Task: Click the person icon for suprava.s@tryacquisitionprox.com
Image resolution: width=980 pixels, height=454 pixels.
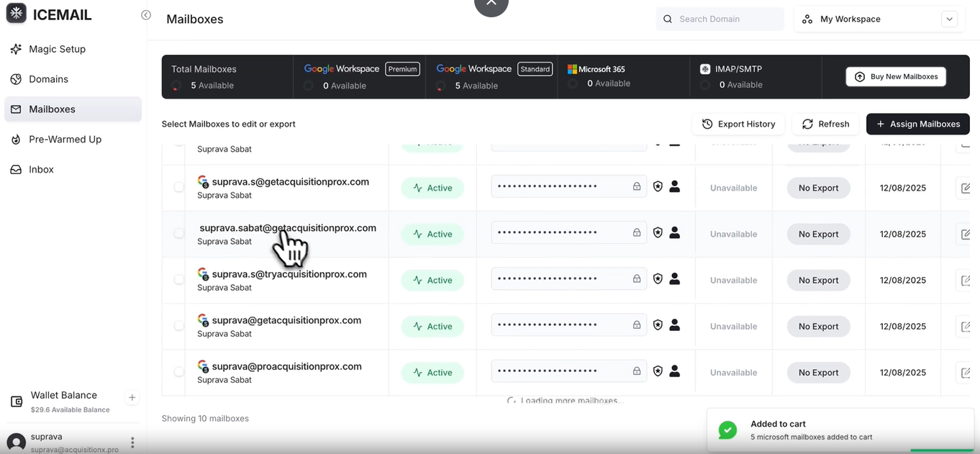Action: coord(674,279)
